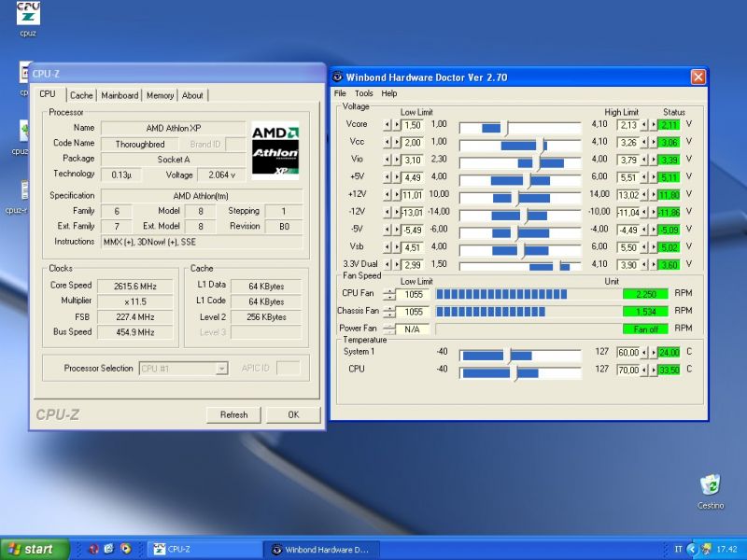Image resolution: width=747 pixels, height=560 pixels.
Task: Switch to the CPU tab in CPU-Z
Action: pos(48,94)
